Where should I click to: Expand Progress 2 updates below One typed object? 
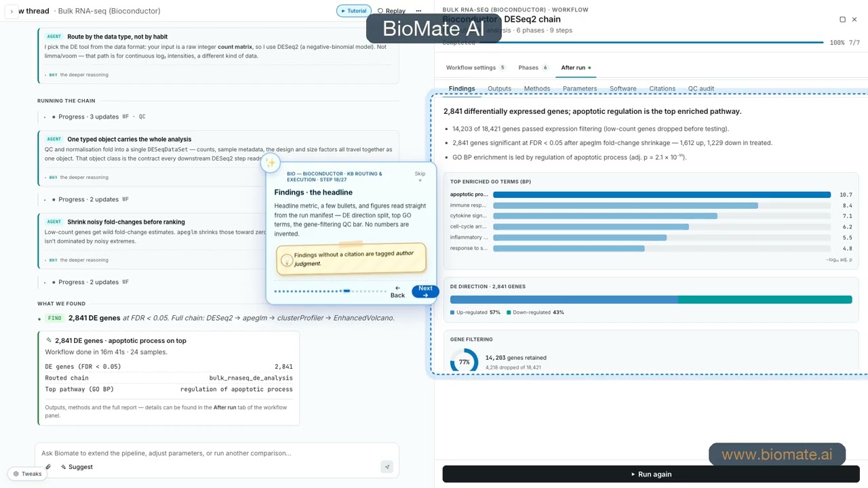pyautogui.click(x=87, y=199)
